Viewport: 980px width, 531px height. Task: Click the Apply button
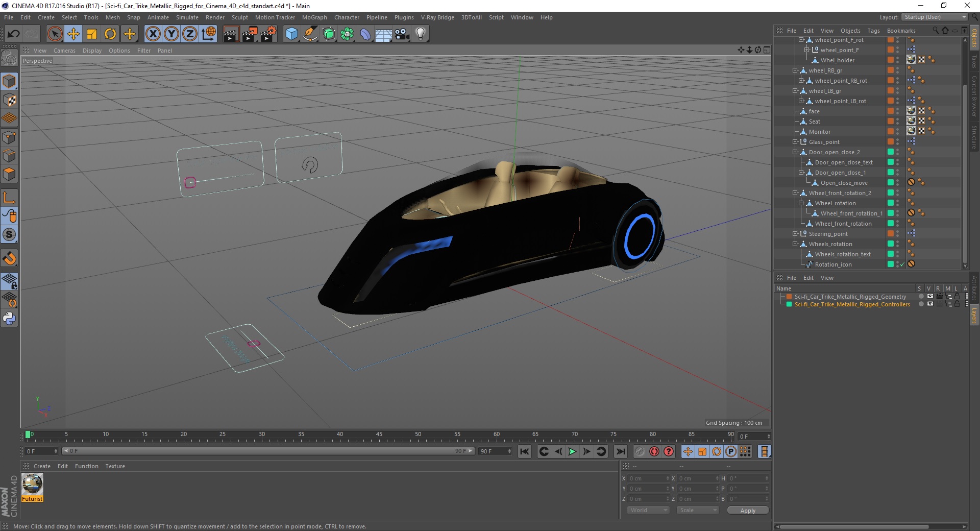point(748,511)
